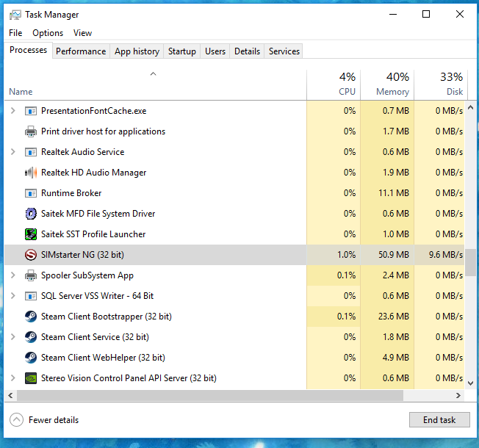Click the End task button

pyautogui.click(x=439, y=420)
